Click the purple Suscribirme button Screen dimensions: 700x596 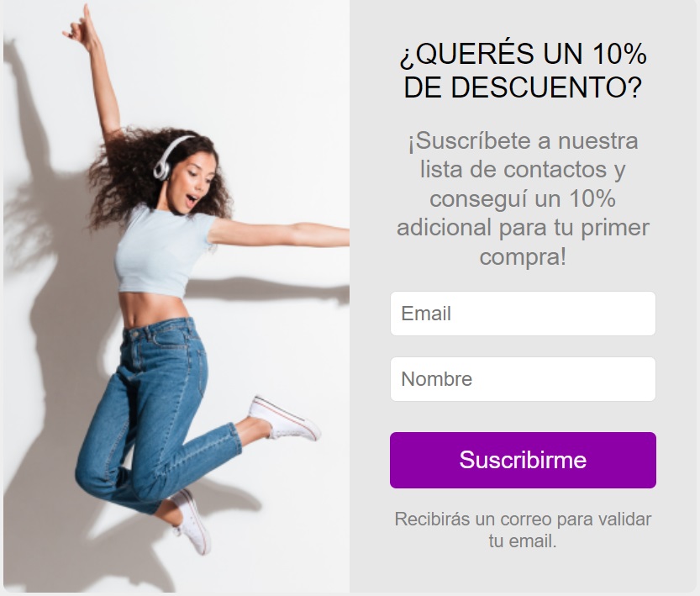coord(523,460)
